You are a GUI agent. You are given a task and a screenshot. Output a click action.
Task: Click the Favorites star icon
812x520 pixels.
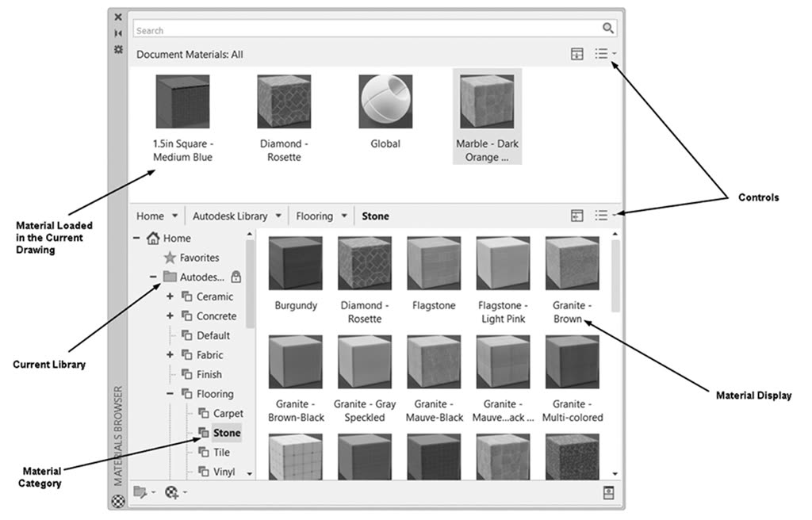170,258
